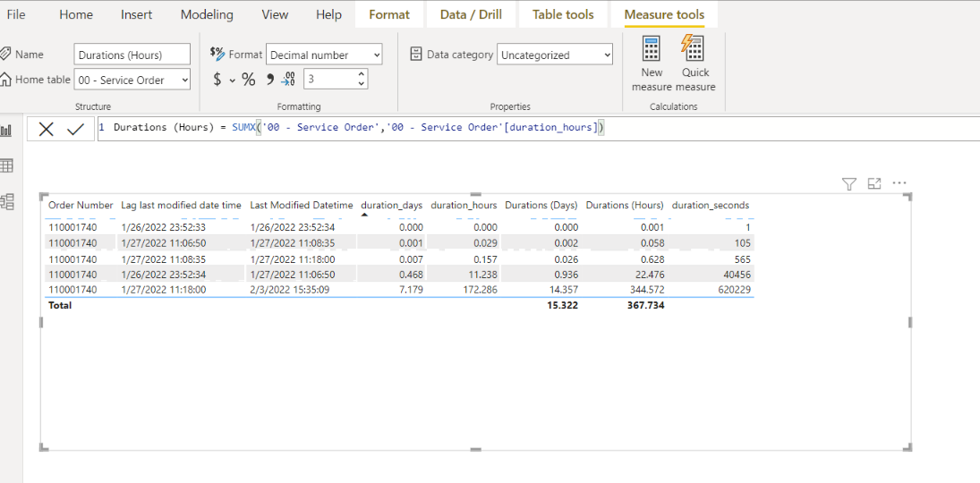Switch to the Modeling tab
The width and height of the screenshot is (980, 483).
(x=207, y=14)
